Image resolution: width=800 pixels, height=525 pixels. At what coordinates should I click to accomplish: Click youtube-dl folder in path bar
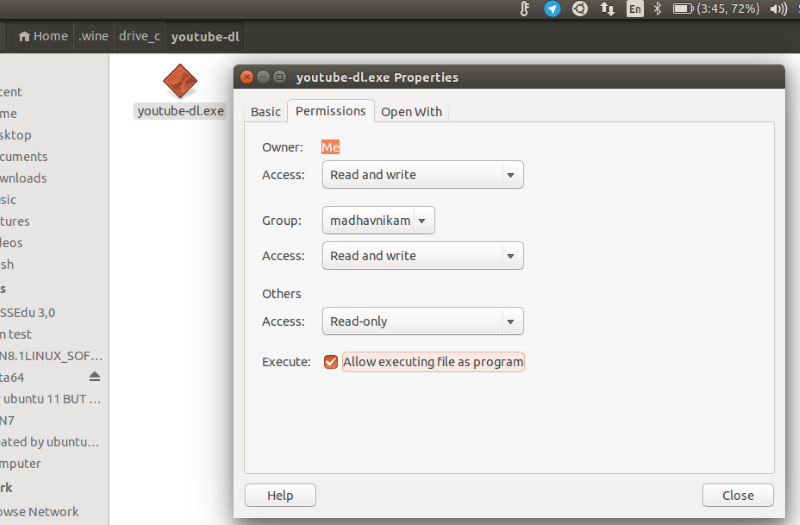205,37
